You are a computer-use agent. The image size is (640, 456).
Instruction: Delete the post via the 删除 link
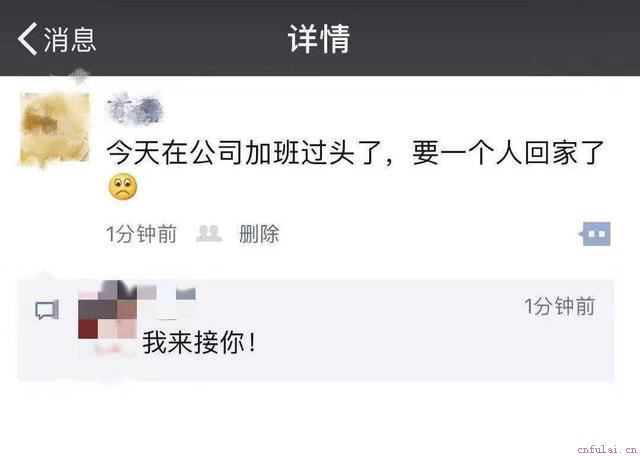pos(259,234)
